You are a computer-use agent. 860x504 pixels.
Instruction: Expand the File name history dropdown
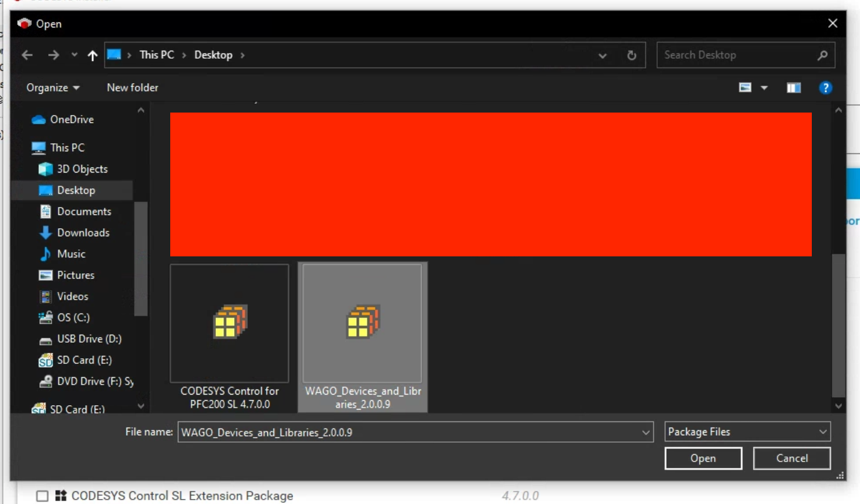pyautogui.click(x=646, y=431)
